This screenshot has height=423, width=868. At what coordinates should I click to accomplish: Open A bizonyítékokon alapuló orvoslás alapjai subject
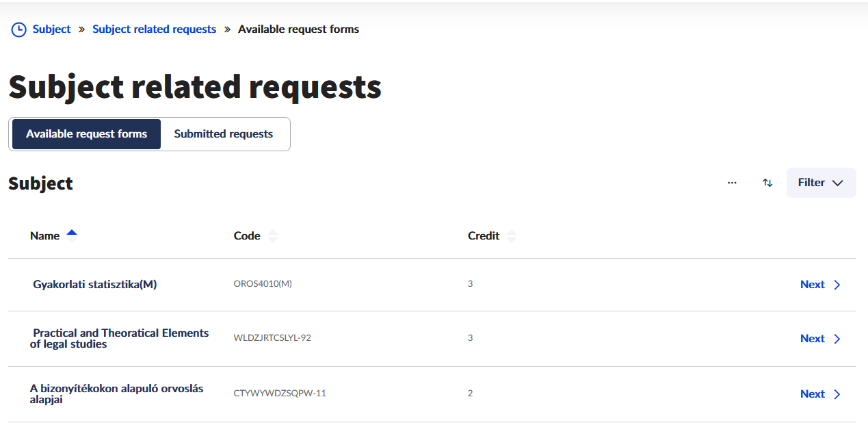point(116,394)
